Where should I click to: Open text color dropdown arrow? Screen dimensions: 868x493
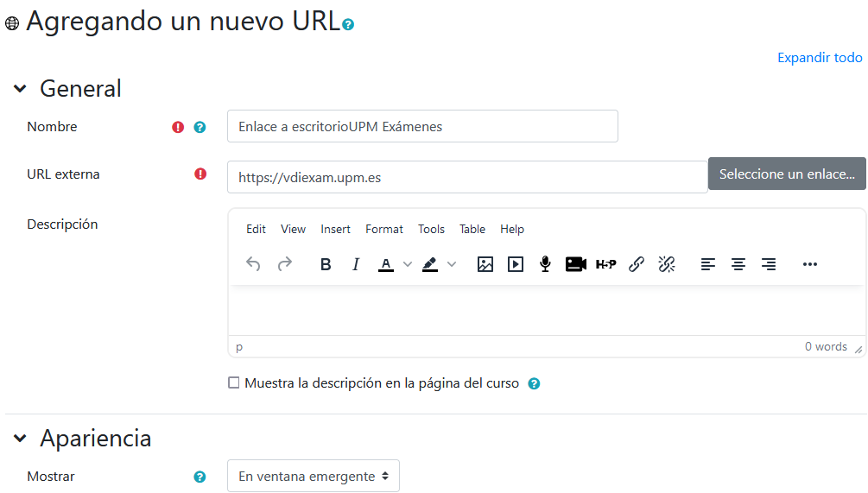coord(408,264)
